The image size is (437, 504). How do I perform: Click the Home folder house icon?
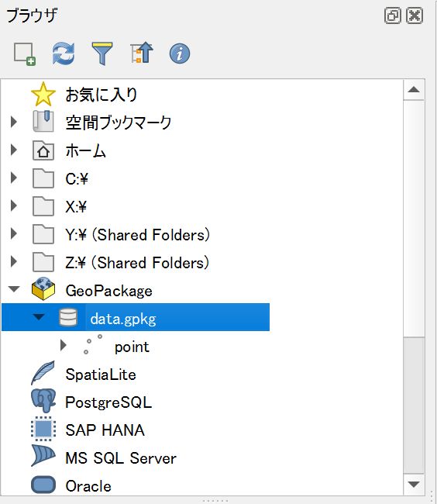point(43,150)
